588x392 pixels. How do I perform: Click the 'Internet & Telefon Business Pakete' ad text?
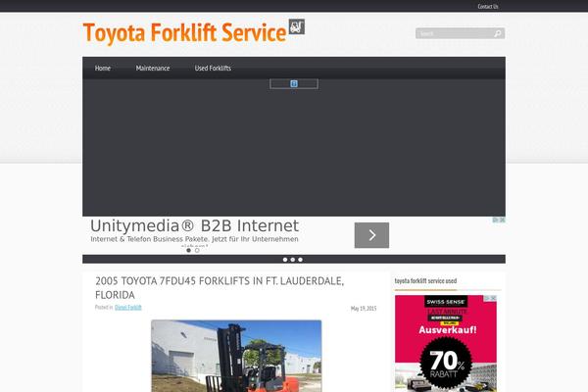194,239
